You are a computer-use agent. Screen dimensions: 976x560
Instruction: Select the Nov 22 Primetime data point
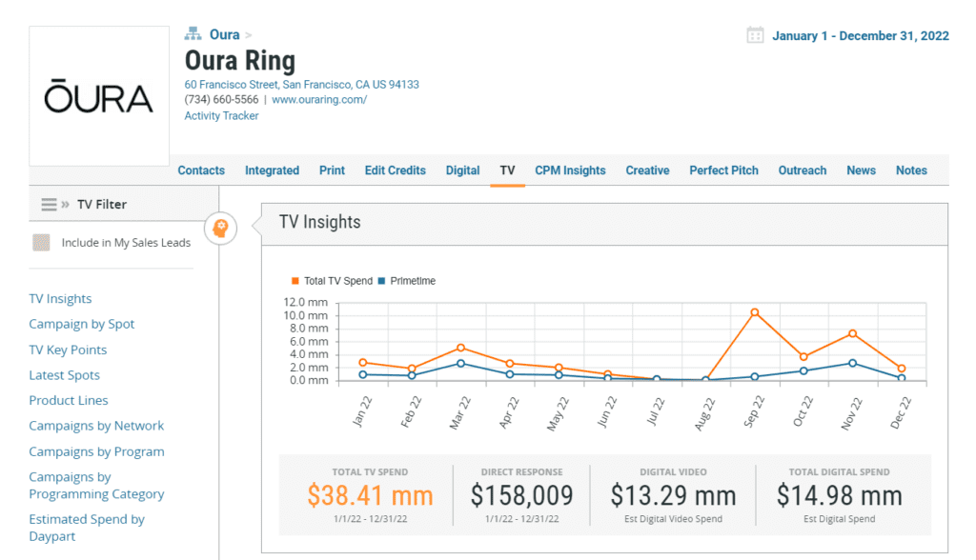pos(853,363)
